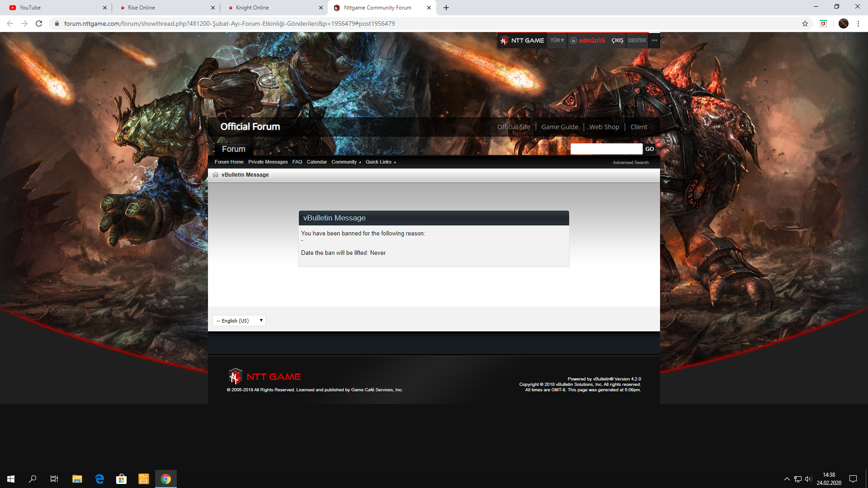
Task: Select the language dropdown English US
Action: click(238, 320)
